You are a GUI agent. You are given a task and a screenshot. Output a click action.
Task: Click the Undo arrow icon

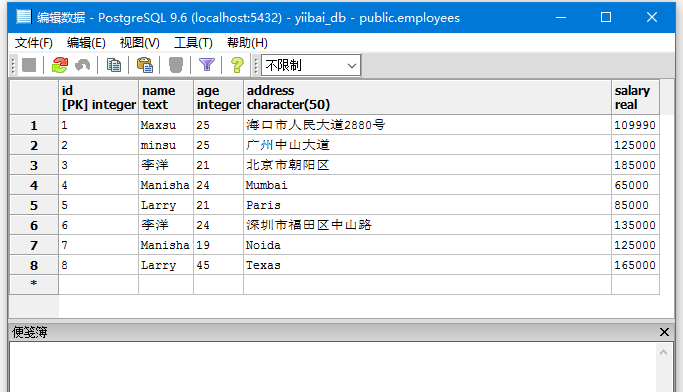click(82, 65)
